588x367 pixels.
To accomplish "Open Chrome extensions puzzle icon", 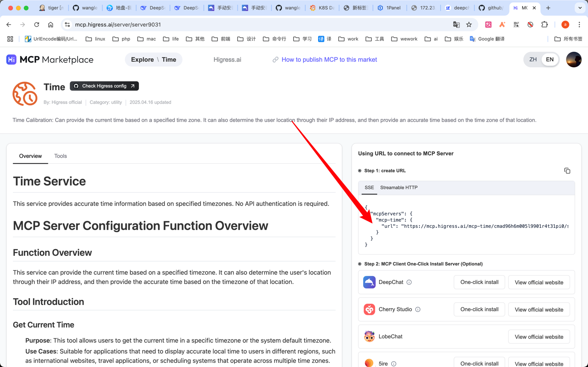I will 544,24.
